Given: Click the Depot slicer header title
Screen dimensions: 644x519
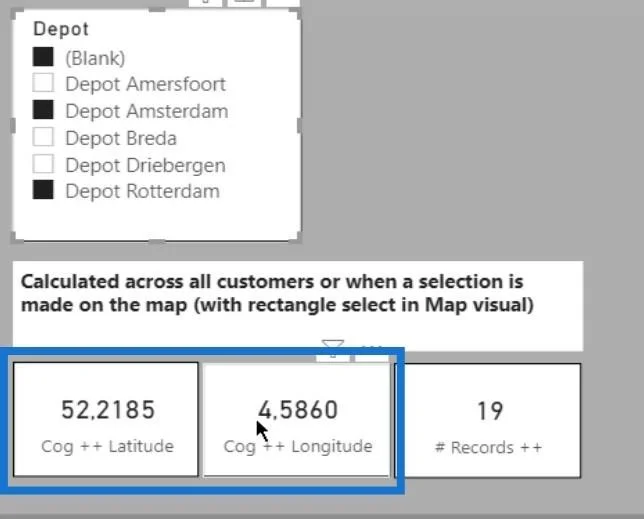Looking at the screenshot, I should (x=61, y=29).
